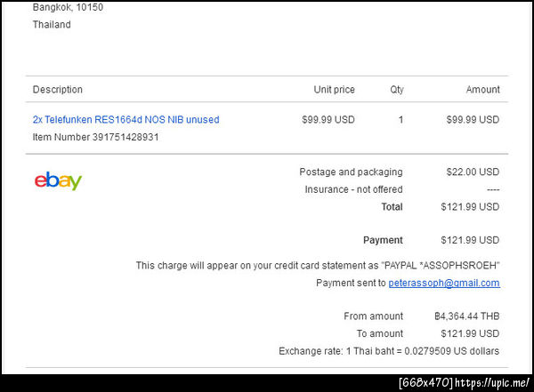Click the peterassoph@gmail.com email link
The image size is (534, 392).
(444, 283)
